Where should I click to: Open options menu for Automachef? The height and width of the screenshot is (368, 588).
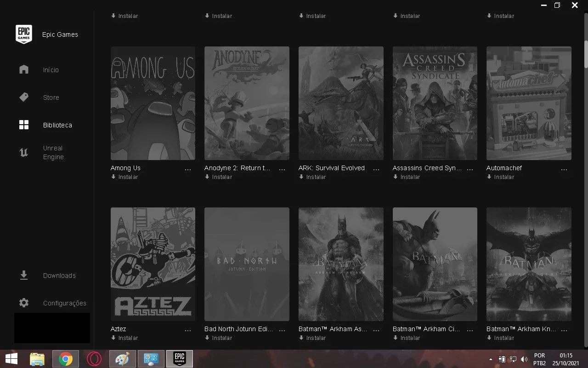pyautogui.click(x=564, y=170)
